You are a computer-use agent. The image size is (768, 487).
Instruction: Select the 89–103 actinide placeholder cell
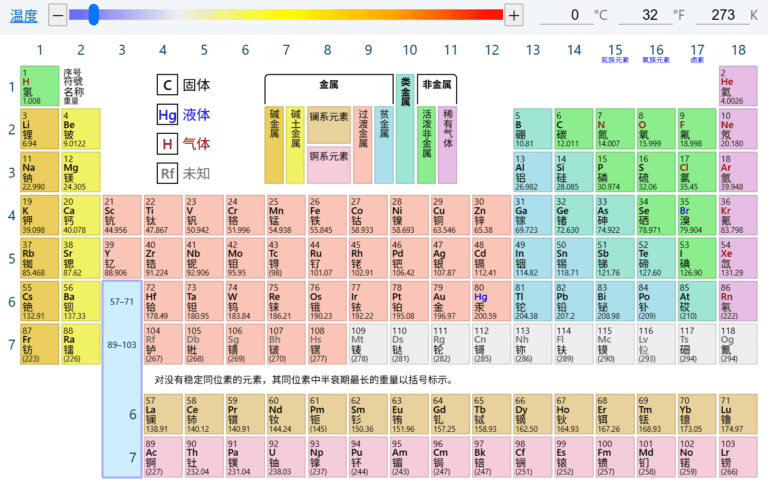pyautogui.click(x=122, y=344)
